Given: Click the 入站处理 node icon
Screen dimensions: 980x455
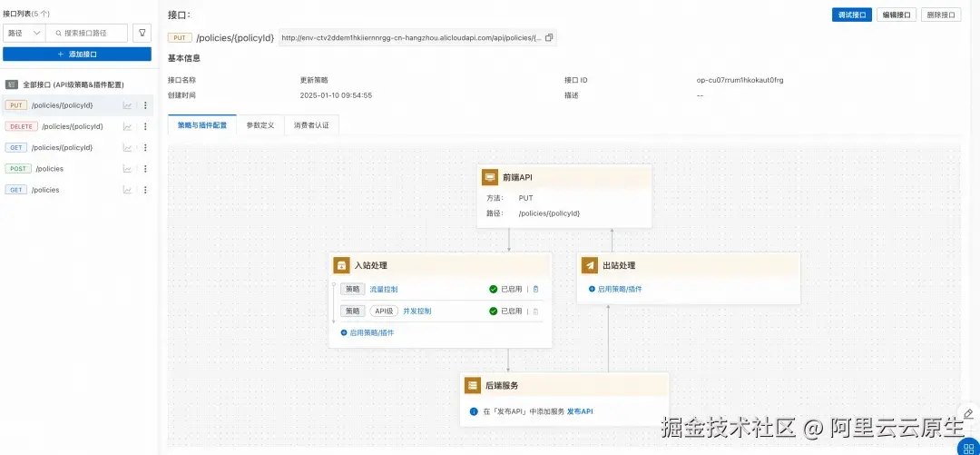Looking at the screenshot, I should 341,265.
